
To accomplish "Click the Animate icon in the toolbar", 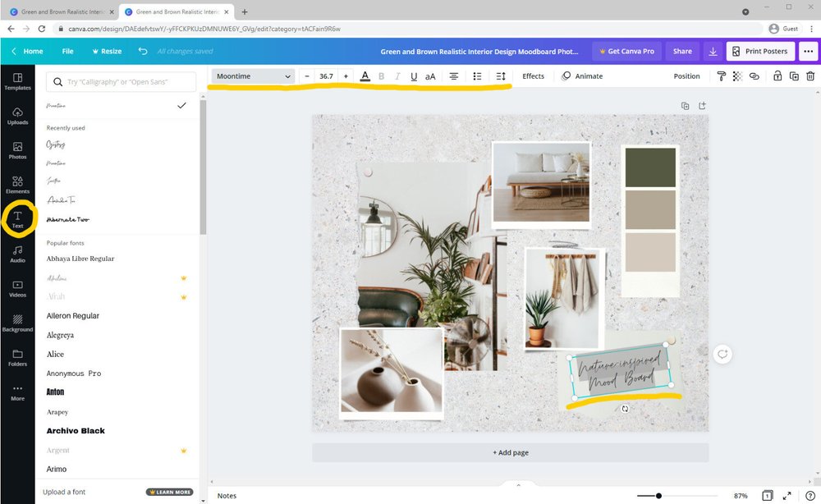I will (x=568, y=76).
